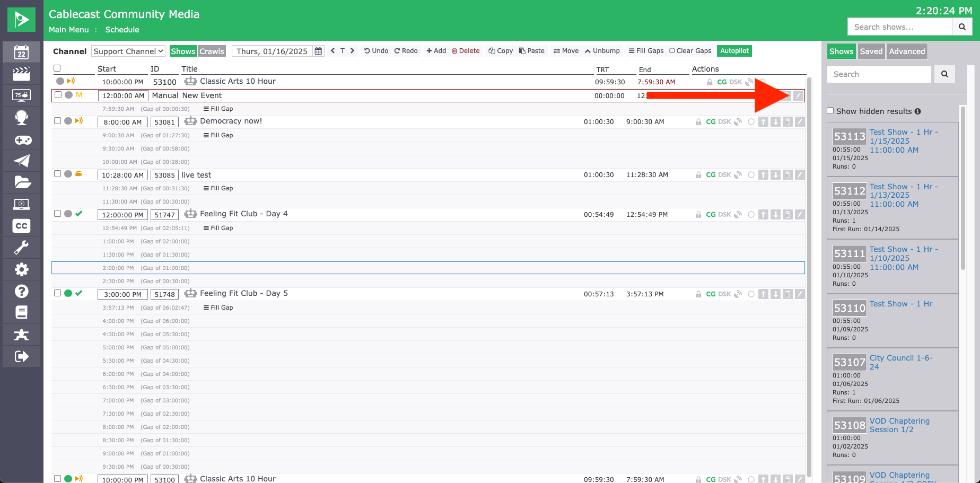
Task: Click the toolbar Fill Gaps button
Action: tap(646, 51)
